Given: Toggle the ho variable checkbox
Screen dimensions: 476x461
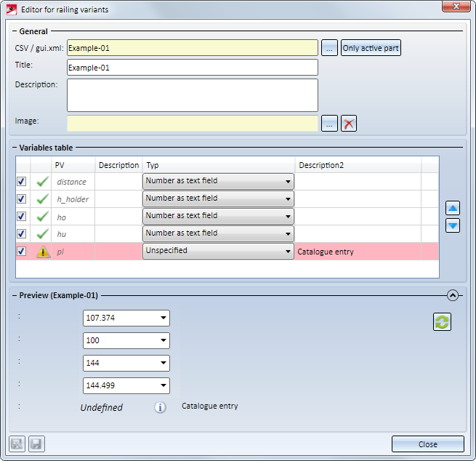Looking at the screenshot, I should tap(22, 217).
